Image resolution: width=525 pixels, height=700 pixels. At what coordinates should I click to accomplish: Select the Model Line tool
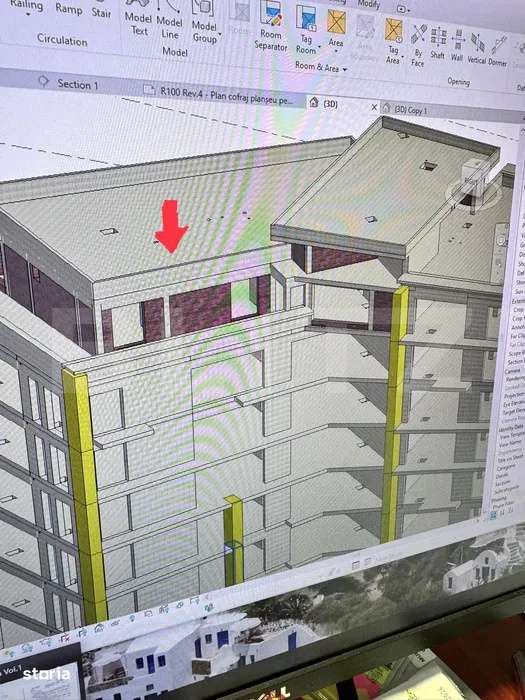170,20
